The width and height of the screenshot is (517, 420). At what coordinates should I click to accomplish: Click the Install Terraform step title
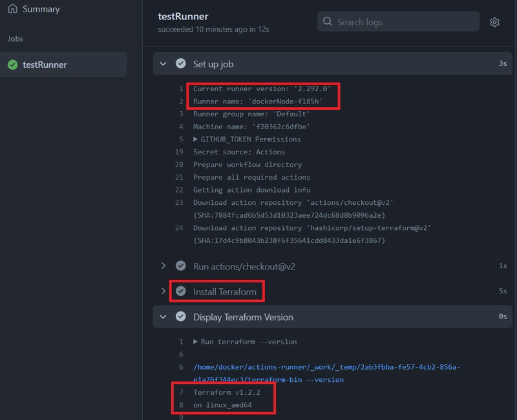coord(224,292)
